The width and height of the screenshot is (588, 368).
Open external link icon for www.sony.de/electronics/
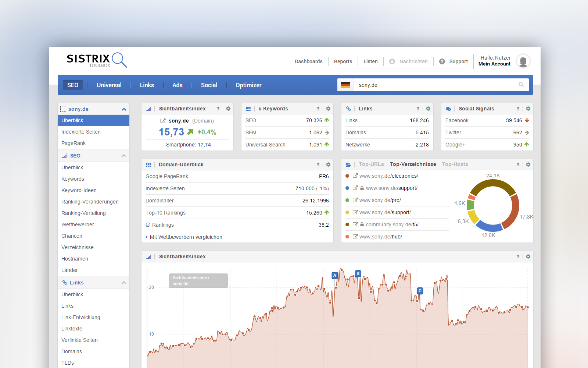pos(355,176)
